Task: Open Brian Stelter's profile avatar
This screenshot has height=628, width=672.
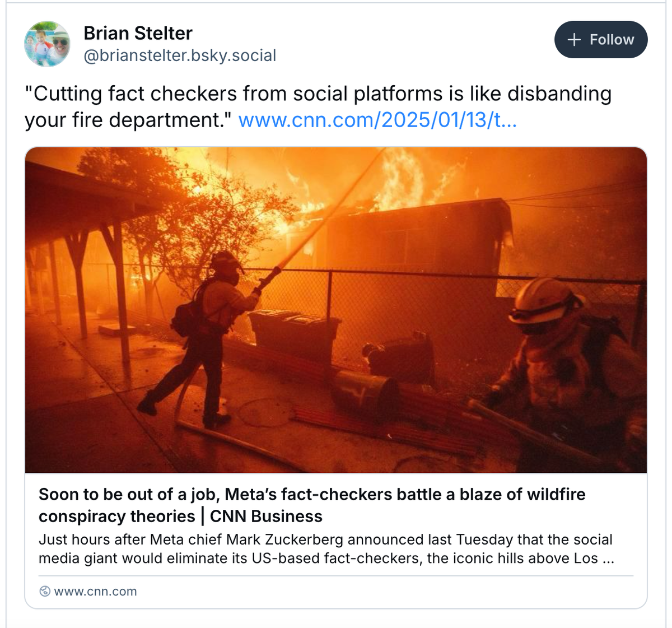Action: click(x=47, y=44)
